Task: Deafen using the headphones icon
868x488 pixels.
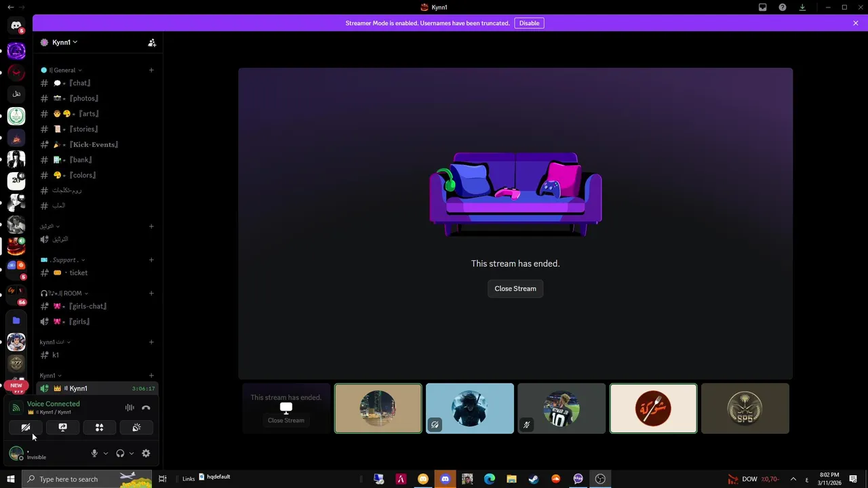Action: coord(120,453)
